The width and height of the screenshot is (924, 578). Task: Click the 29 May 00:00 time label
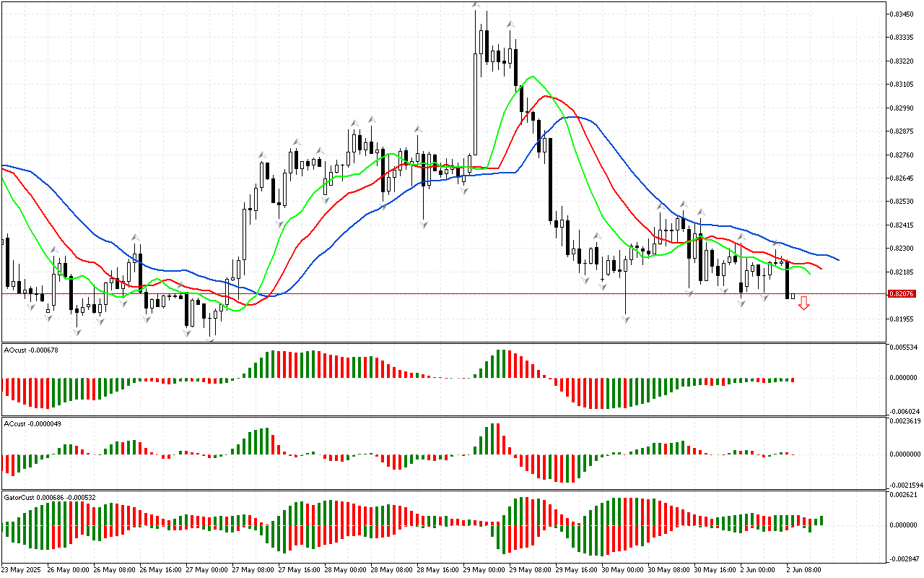[483, 570]
